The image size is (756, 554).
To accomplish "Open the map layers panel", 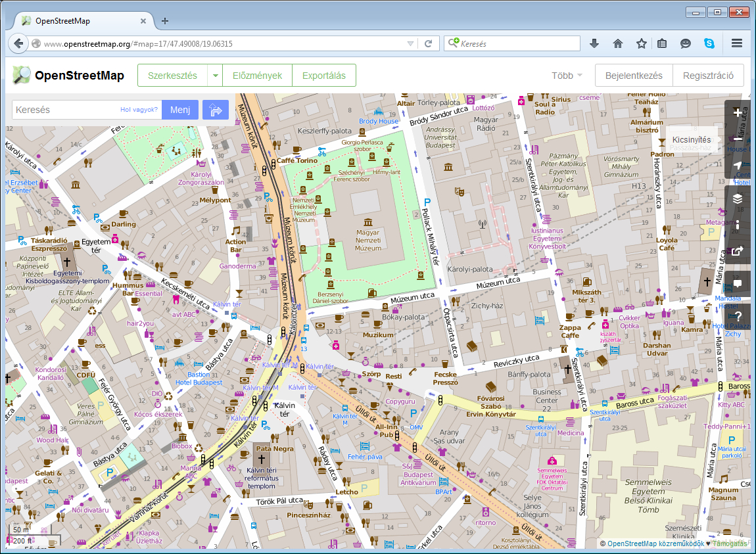I will tap(737, 198).
